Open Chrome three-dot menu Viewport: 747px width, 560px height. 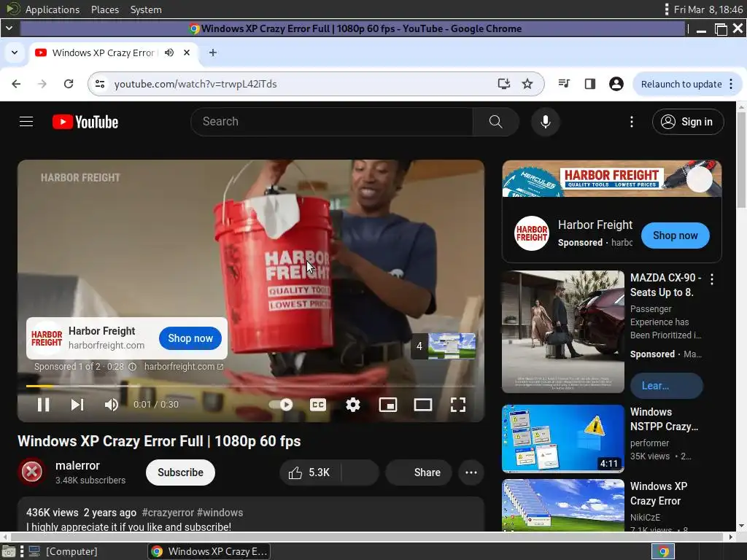tap(731, 84)
